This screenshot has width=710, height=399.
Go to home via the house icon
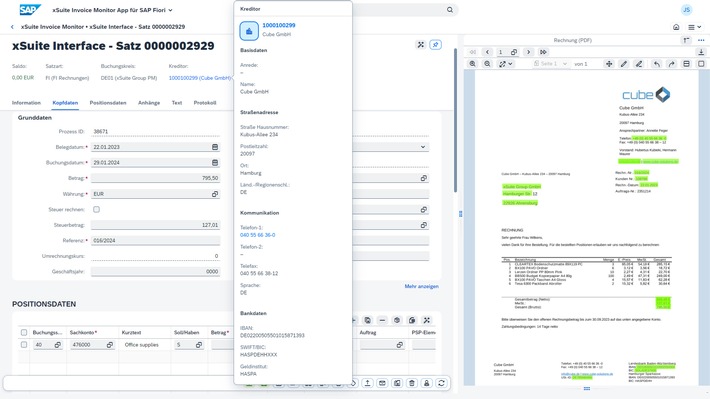tap(676, 27)
